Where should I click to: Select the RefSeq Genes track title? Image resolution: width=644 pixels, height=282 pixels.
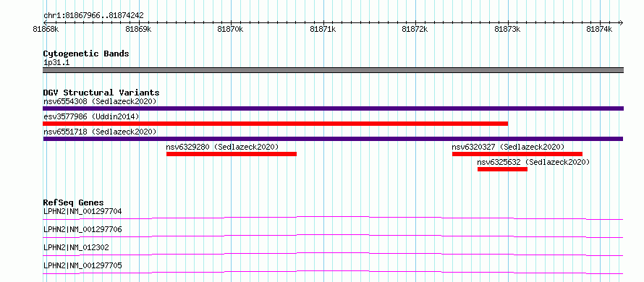pos(74,202)
